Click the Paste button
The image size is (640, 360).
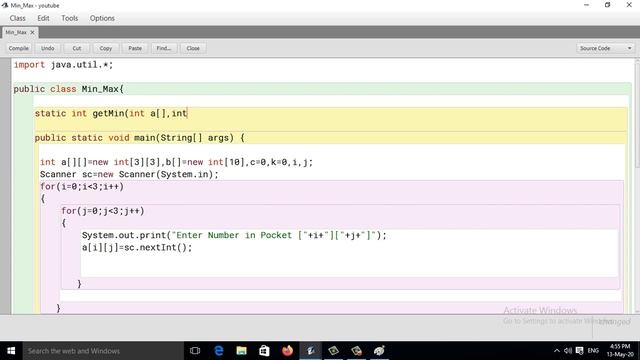(135, 48)
